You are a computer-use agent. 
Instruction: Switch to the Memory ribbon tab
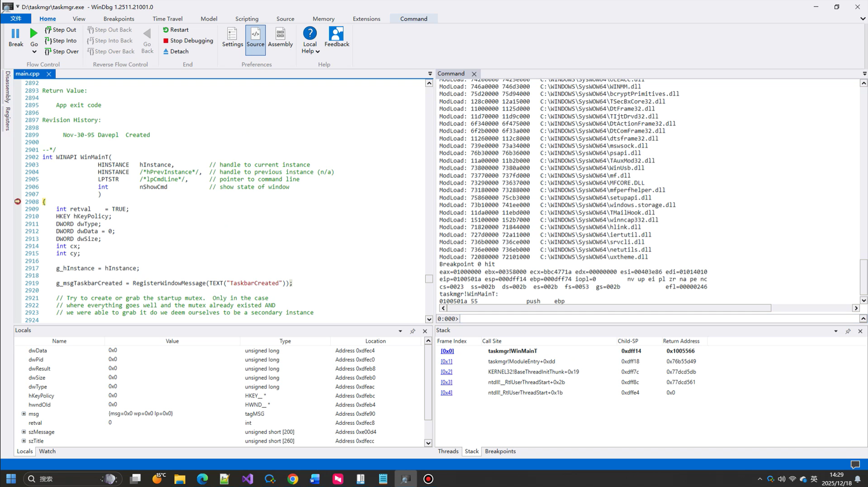click(x=323, y=18)
